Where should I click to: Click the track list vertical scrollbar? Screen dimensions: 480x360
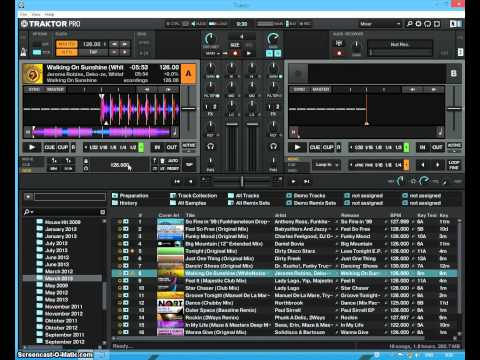[x=460, y=267]
